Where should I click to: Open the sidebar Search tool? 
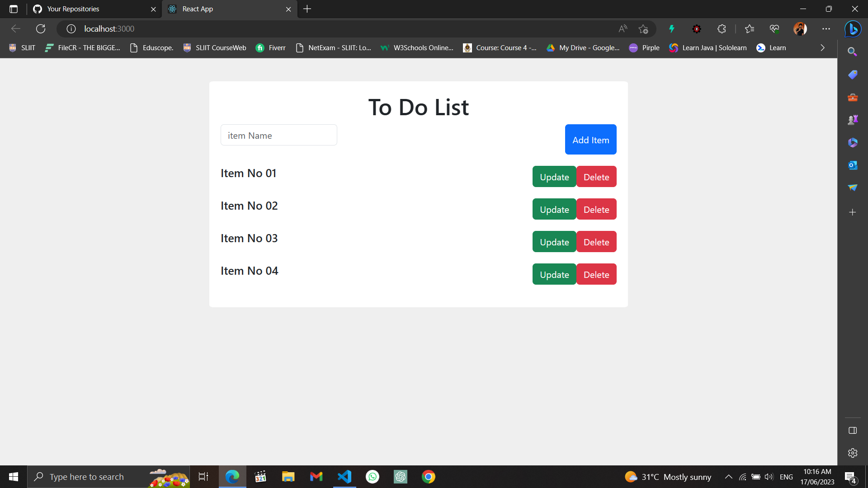pyautogui.click(x=853, y=52)
